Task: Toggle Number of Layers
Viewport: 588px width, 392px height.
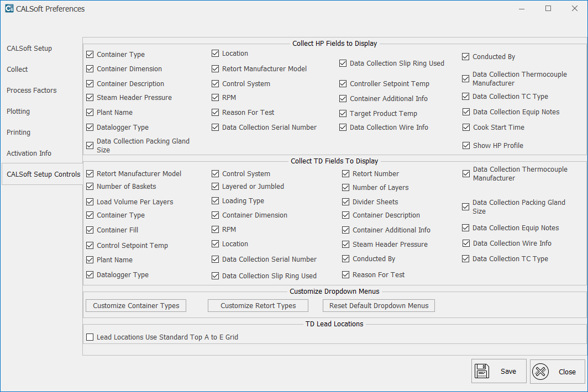Action: pyautogui.click(x=346, y=187)
